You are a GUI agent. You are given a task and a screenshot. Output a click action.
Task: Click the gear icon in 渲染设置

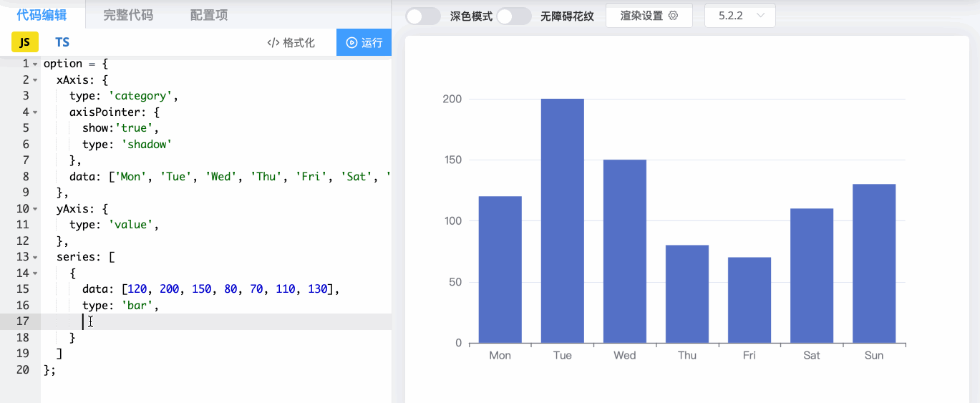(x=673, y=16)
